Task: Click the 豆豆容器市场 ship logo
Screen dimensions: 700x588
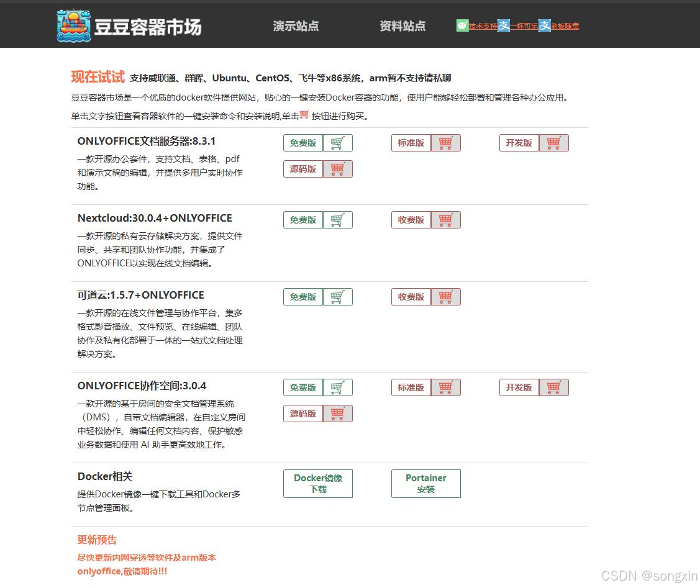Action: 74,26
